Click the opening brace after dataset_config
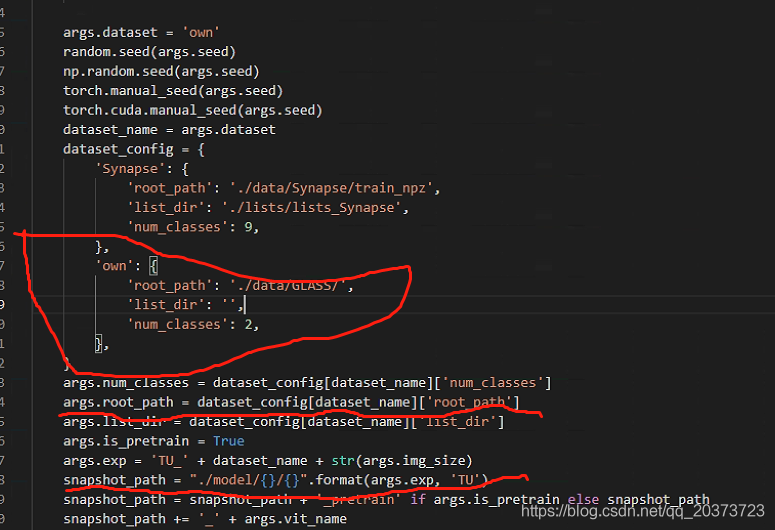Image resolution: width=775 pixels, height=530 pixels. [200, 149]
